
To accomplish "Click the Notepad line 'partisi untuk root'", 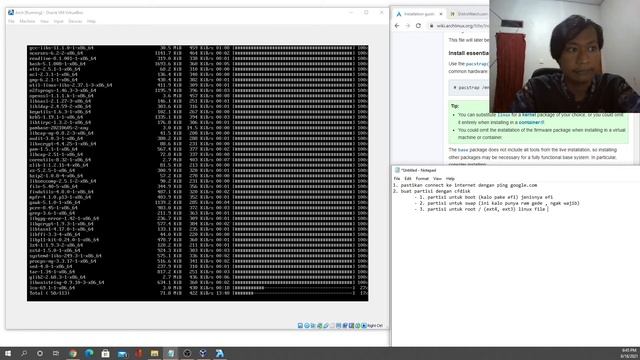I will [x=480, y=209].
